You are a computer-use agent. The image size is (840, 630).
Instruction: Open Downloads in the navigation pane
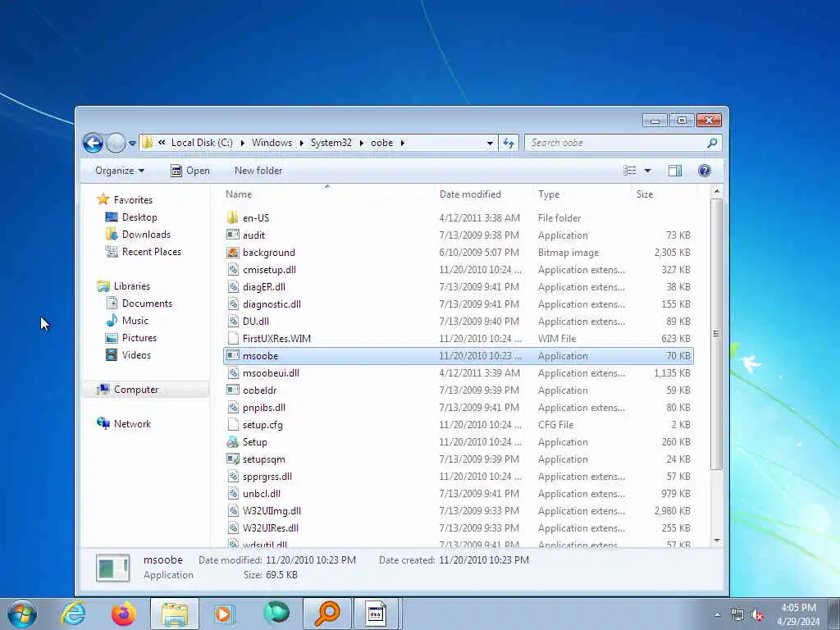click(x=146, y=234)
